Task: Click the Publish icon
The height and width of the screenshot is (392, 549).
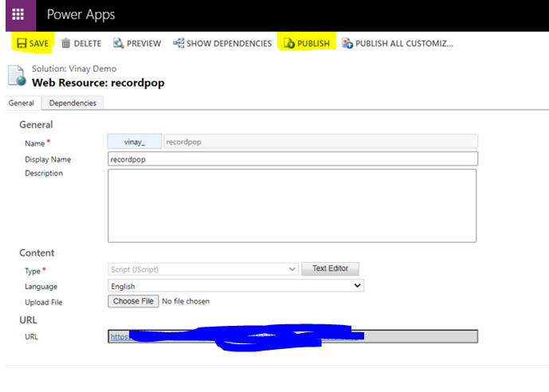Action: (x=289, y=43)
